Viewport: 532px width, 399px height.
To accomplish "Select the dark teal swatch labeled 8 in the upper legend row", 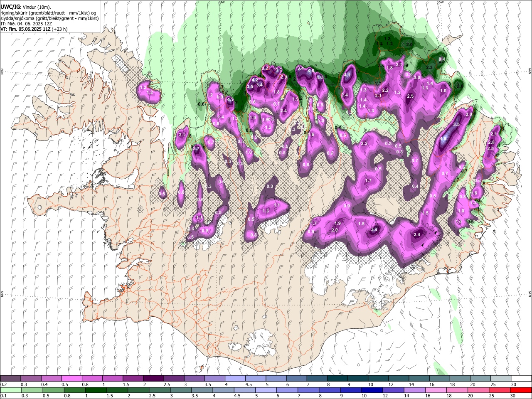I will point(337,379).
